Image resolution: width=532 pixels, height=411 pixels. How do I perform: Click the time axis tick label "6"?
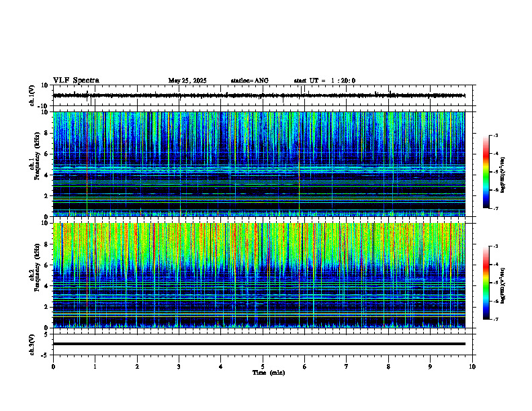[x=305, y=367]
